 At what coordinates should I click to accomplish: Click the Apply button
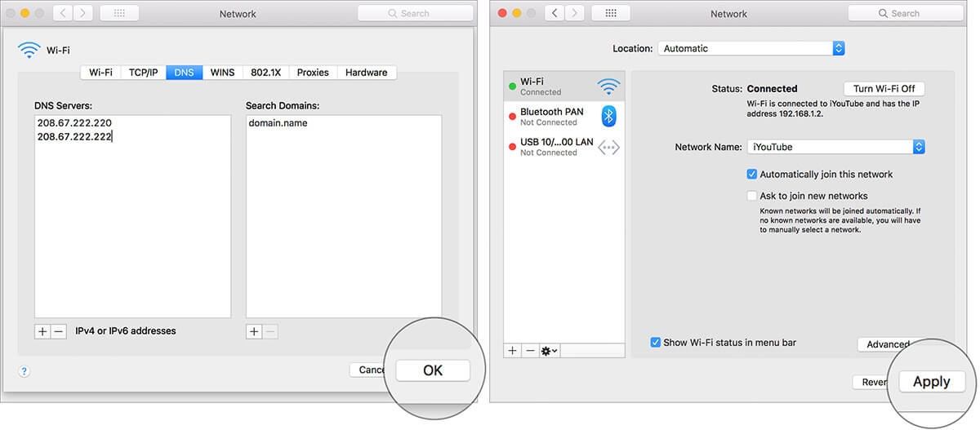point(932,382)
